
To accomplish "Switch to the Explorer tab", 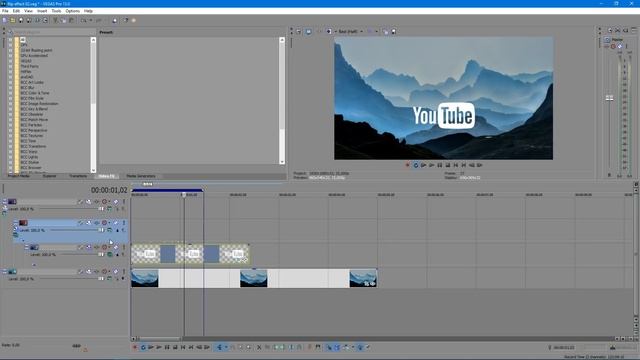I will [49, 176].
